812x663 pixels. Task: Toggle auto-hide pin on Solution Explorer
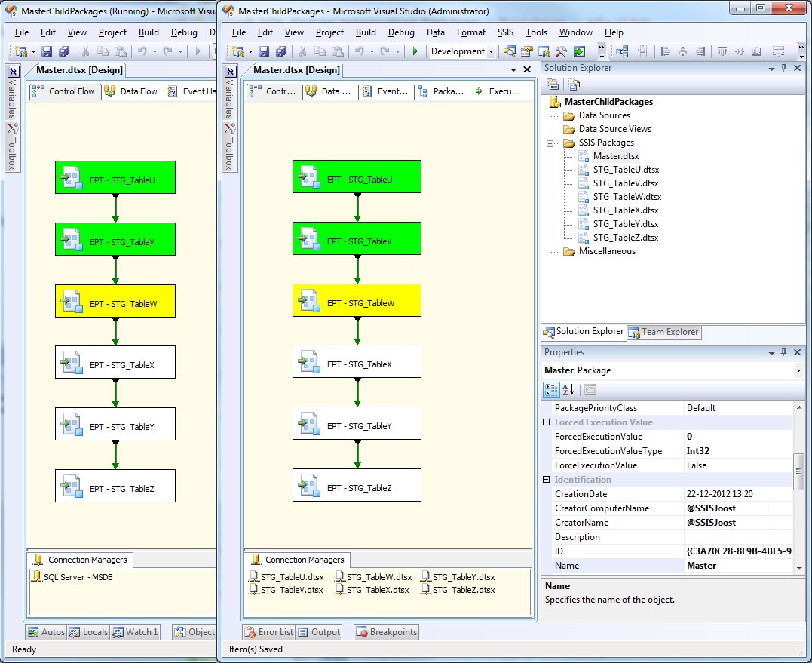pos(784,68)
